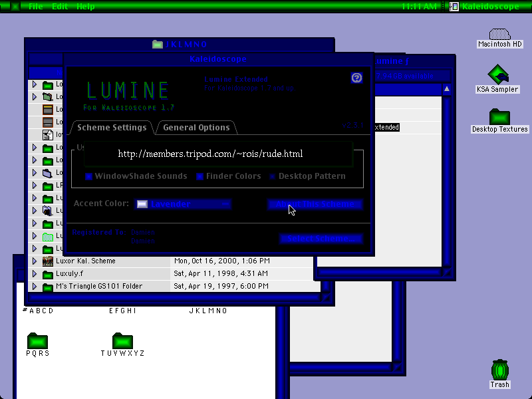Click the M's Triangle GS101 Folder icon
Screen dimensions: 532x399
(47, 287)
